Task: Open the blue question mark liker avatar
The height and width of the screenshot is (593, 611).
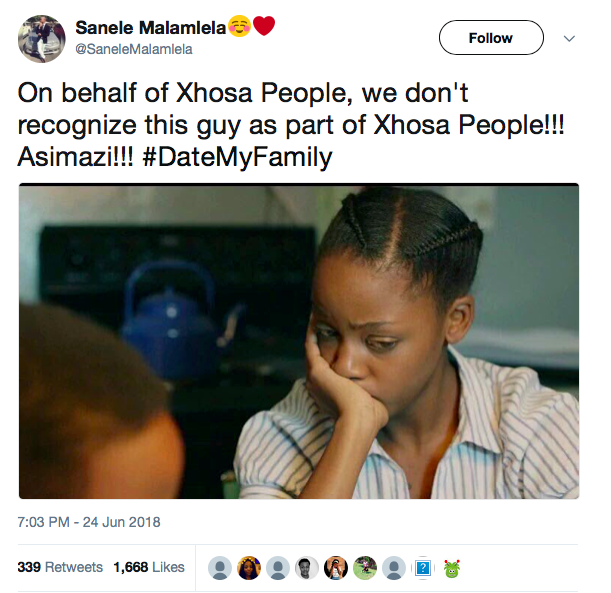Action: tap(423, 568)
